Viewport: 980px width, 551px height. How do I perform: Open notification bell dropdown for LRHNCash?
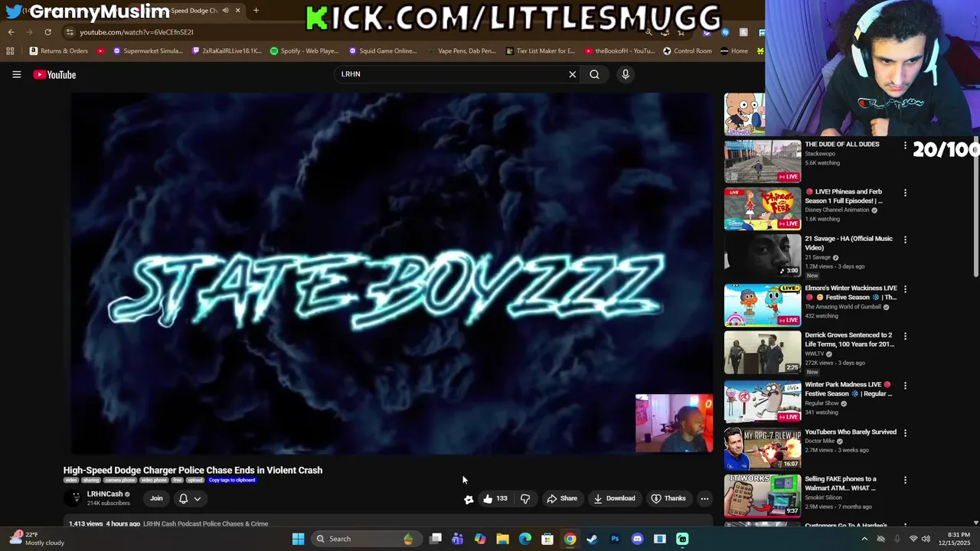[x=190, y=498]
